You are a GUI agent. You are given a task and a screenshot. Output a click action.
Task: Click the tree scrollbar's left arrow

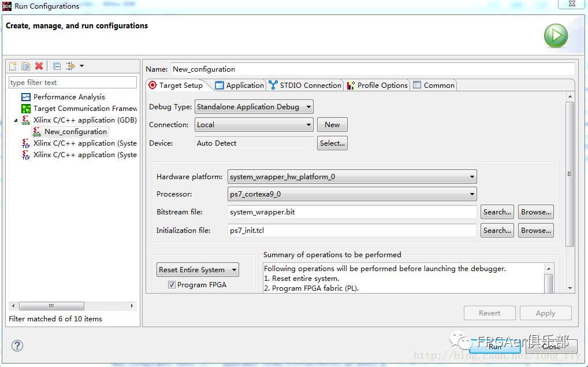[x=13, y=306]
